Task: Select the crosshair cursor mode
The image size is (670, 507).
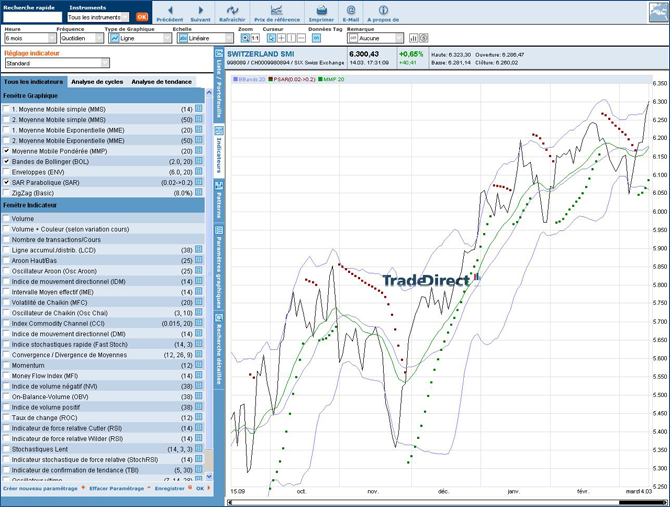Action: point(282,38)
